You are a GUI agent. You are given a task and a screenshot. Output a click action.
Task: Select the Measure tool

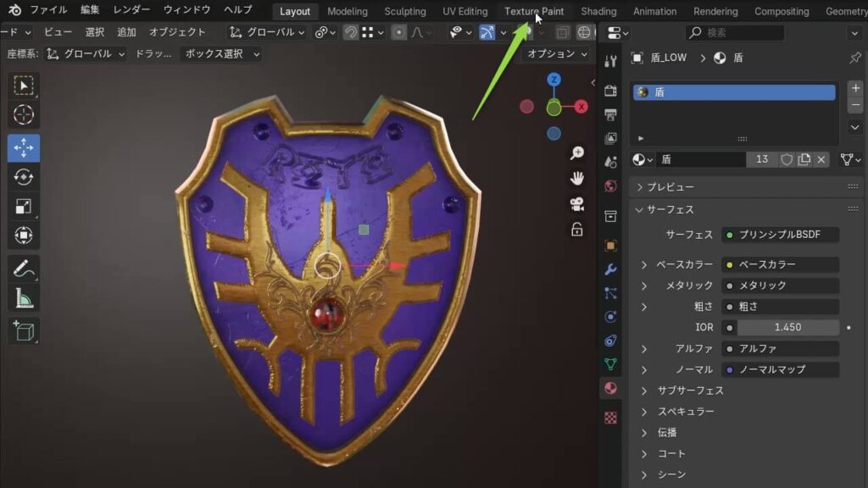23,299
